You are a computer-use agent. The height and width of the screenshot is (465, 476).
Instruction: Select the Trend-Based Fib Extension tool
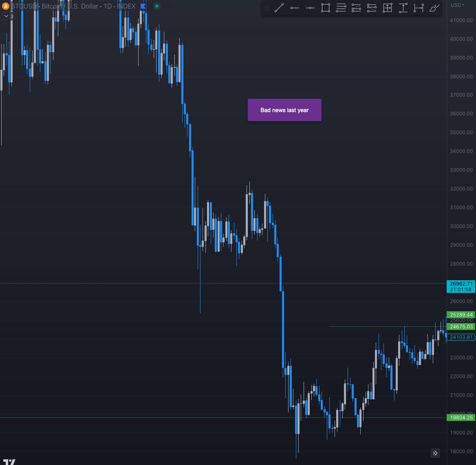[x=357, y=8]
